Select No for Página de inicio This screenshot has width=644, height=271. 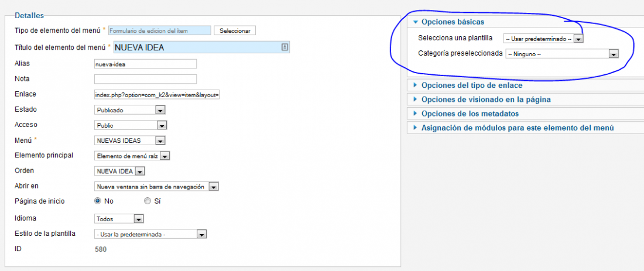97,201
